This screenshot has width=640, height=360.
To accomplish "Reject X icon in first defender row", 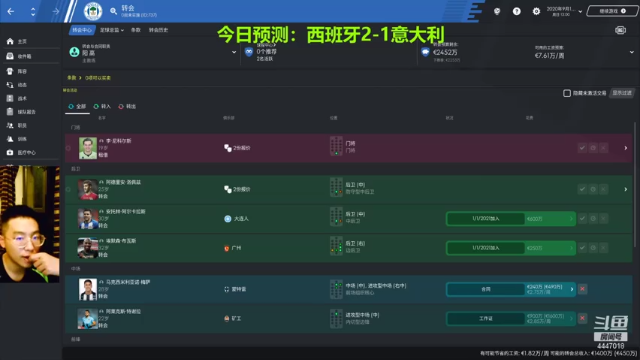I will [603, 189].
